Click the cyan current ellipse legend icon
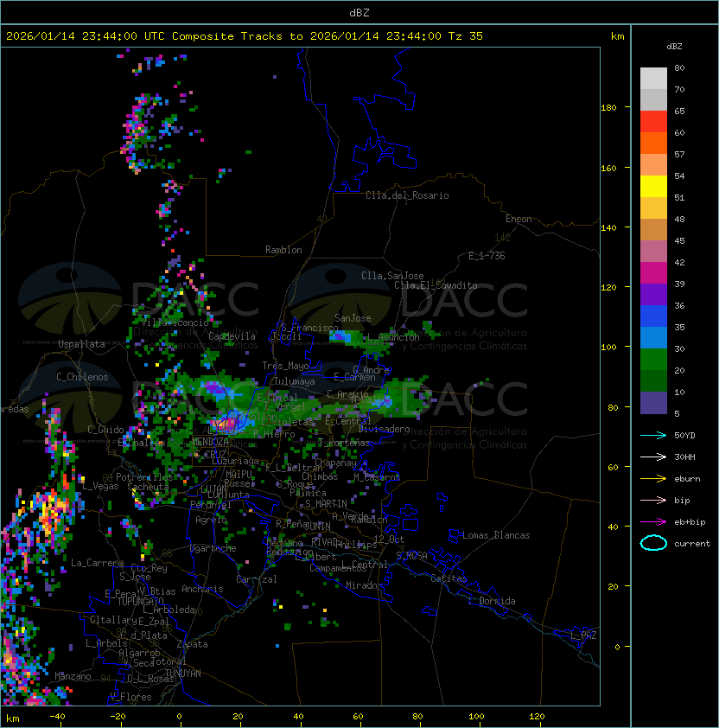The height and width of the screenshot is (728, 719). [653, 543]
